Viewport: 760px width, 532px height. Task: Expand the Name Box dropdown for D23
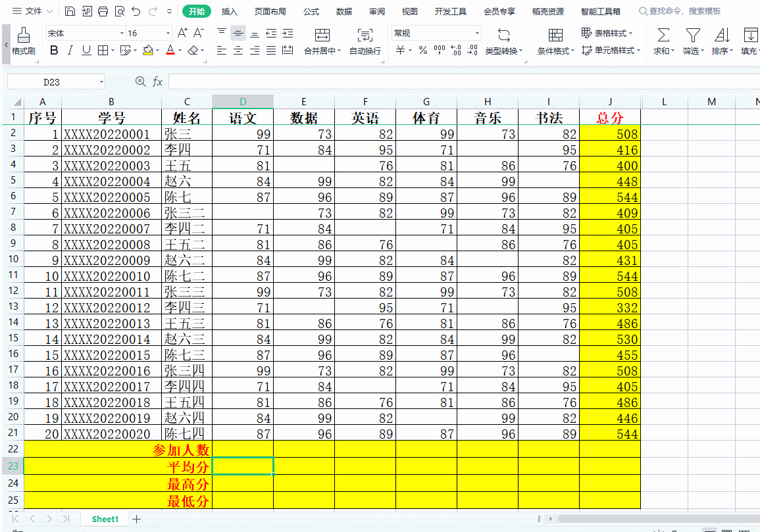click(101, 82)
